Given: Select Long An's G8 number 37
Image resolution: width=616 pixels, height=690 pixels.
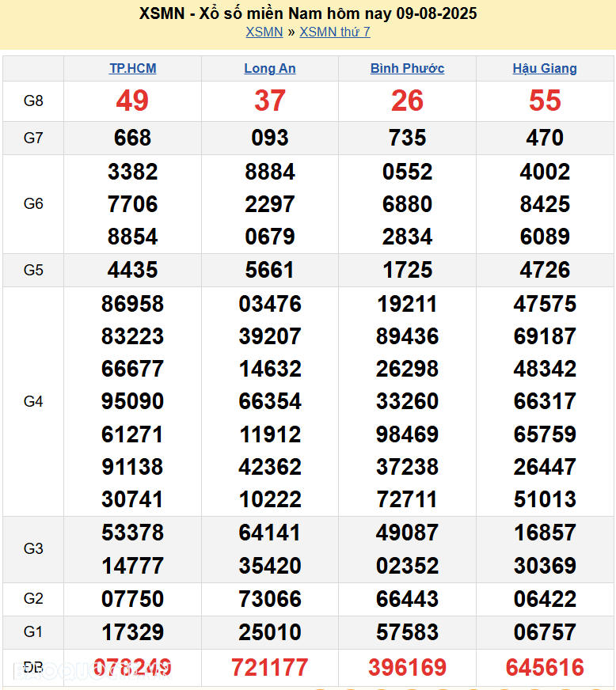Looking at the screenshot, I should coord(270,100).
